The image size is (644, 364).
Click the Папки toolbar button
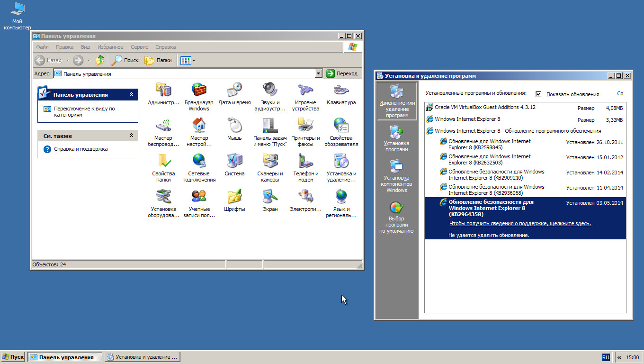[158, 60]
